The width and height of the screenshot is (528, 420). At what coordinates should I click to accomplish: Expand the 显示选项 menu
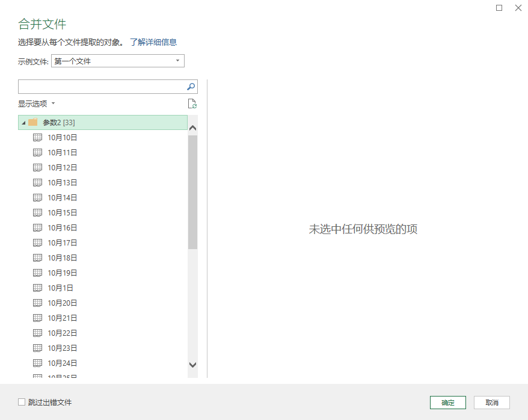point(36,103)
